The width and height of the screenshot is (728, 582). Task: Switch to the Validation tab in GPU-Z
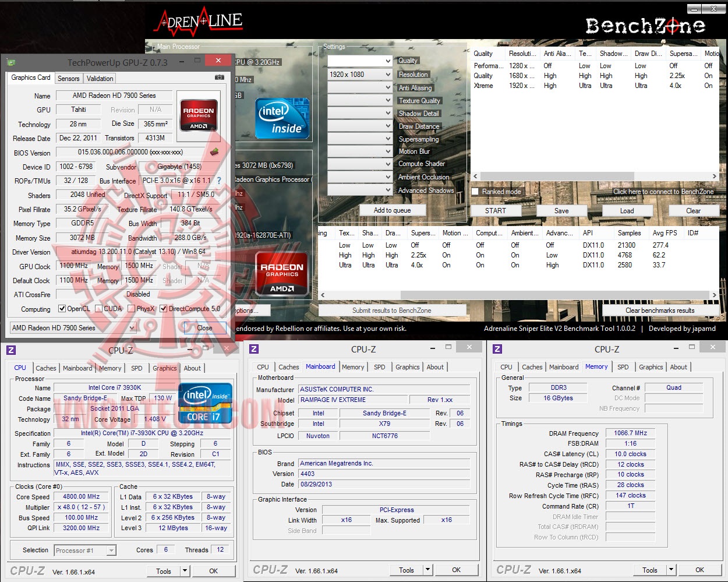pyautogui.click(x=100, y=79)
